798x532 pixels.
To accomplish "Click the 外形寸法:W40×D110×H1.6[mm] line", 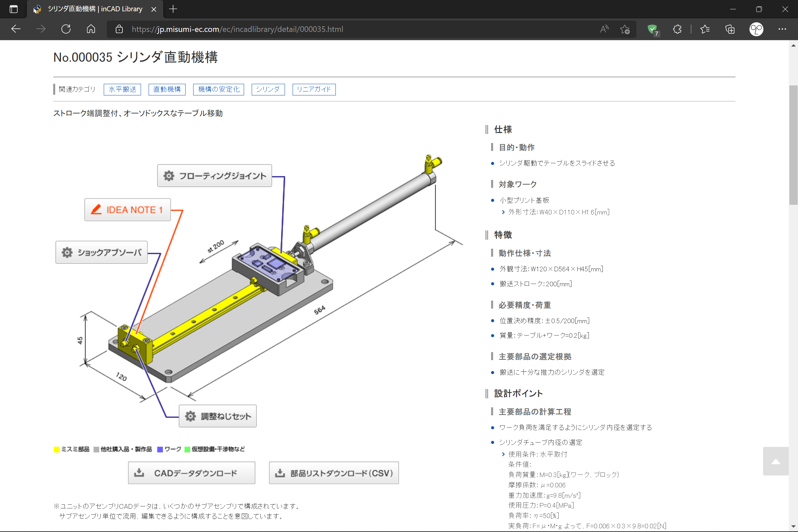I will click(559, 212).
